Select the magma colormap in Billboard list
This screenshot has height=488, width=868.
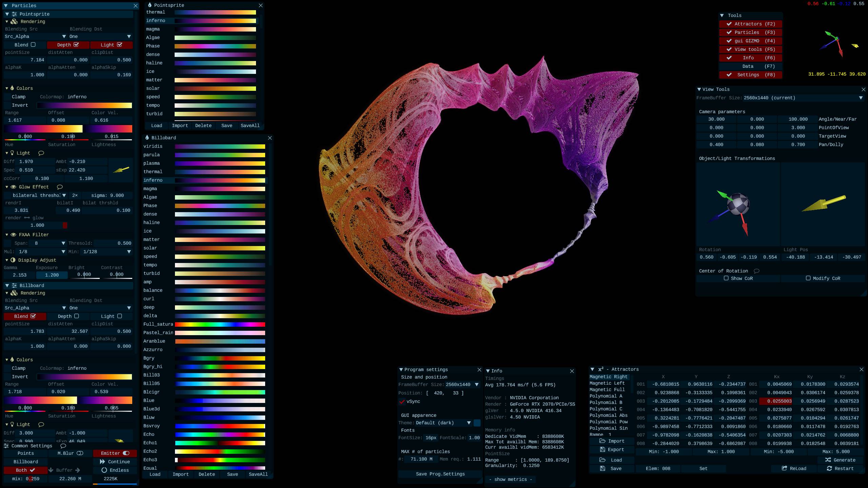(150, 189)
